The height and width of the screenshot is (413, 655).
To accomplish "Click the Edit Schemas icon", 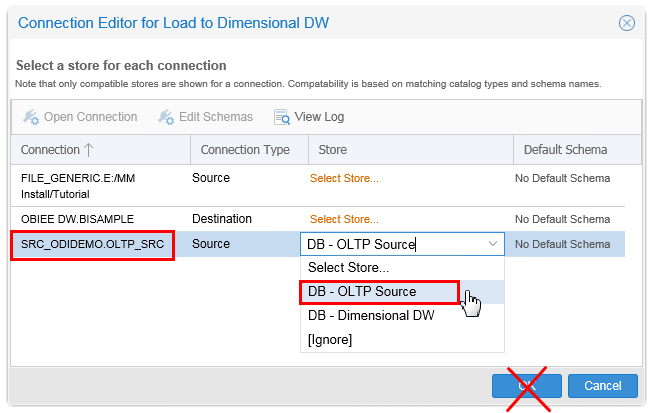I will point(166,117).
